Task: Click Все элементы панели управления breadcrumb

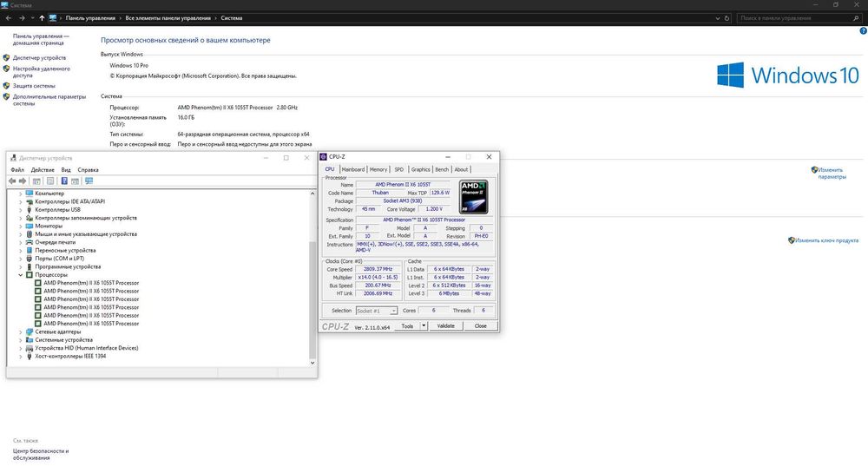Action: 168,17
